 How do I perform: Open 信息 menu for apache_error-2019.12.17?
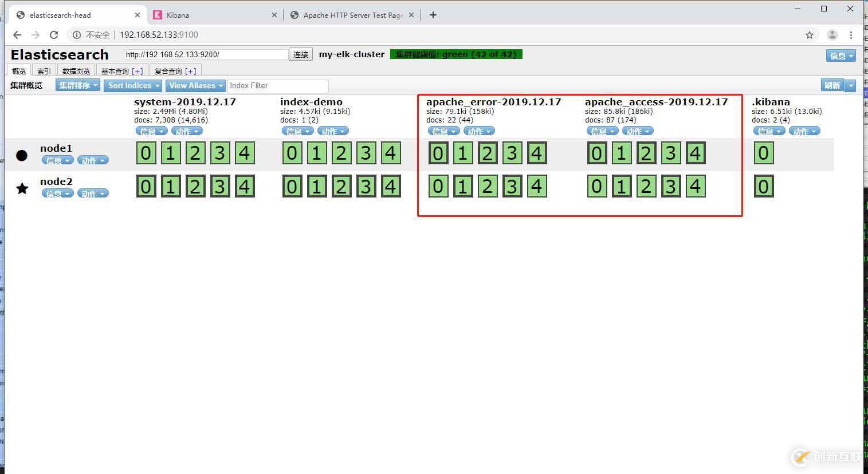443,131
